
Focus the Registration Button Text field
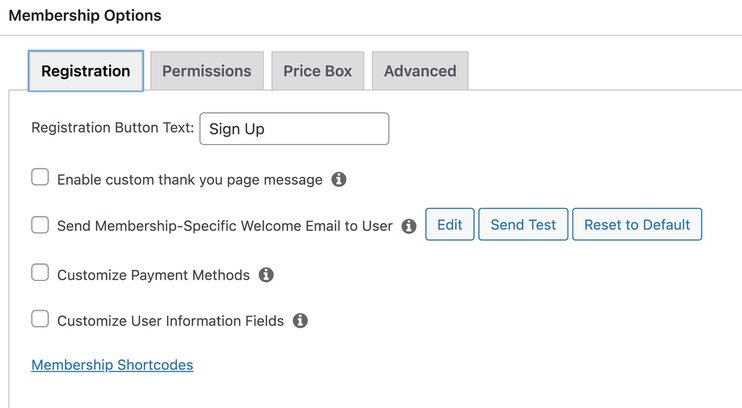tap(294, 129)
